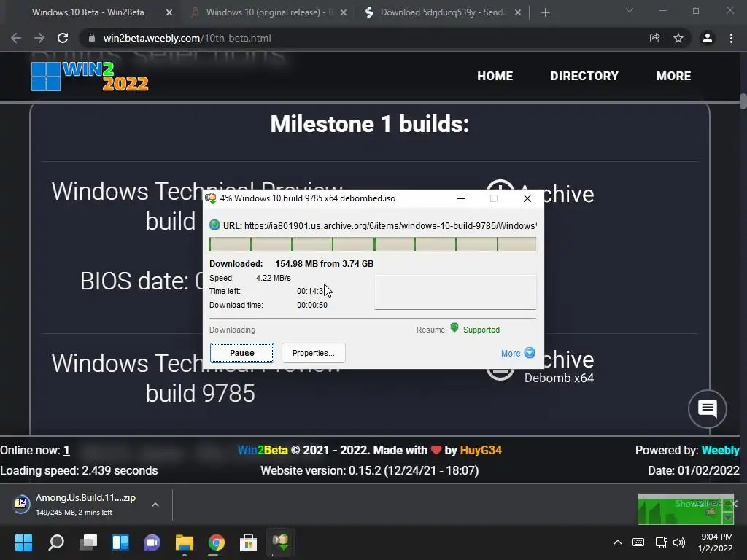
Task: Open Properties in the download dialog
Action: [x=314, y=353]
